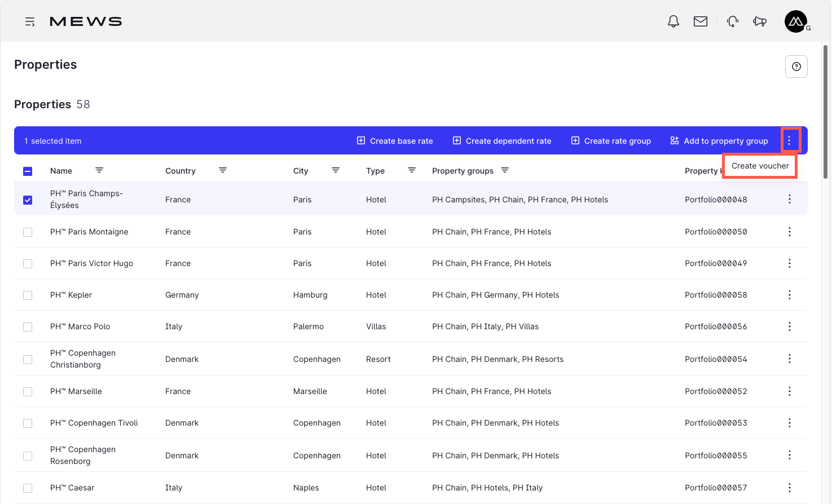Click Create dependent rate

[502, 141]
